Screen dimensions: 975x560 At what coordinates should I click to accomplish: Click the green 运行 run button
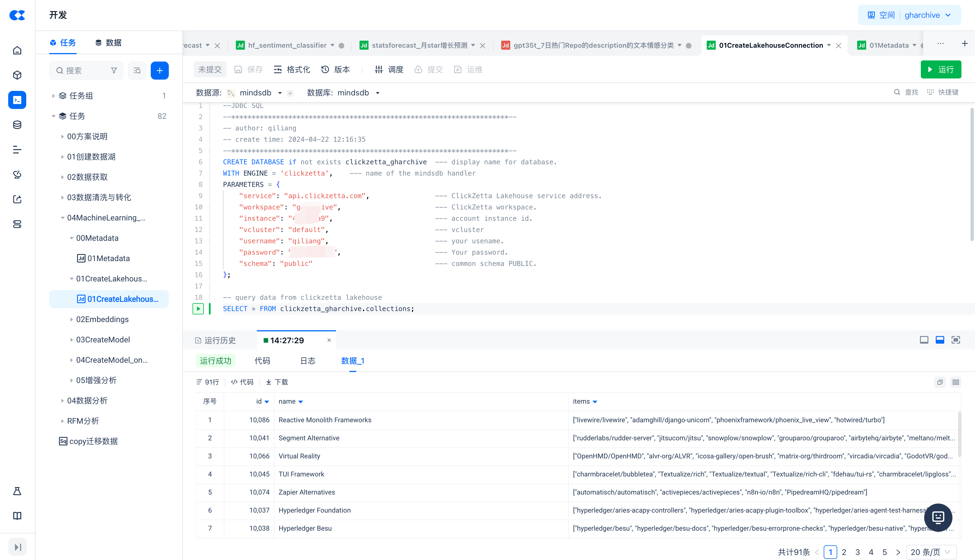click(x=940, y=70)
